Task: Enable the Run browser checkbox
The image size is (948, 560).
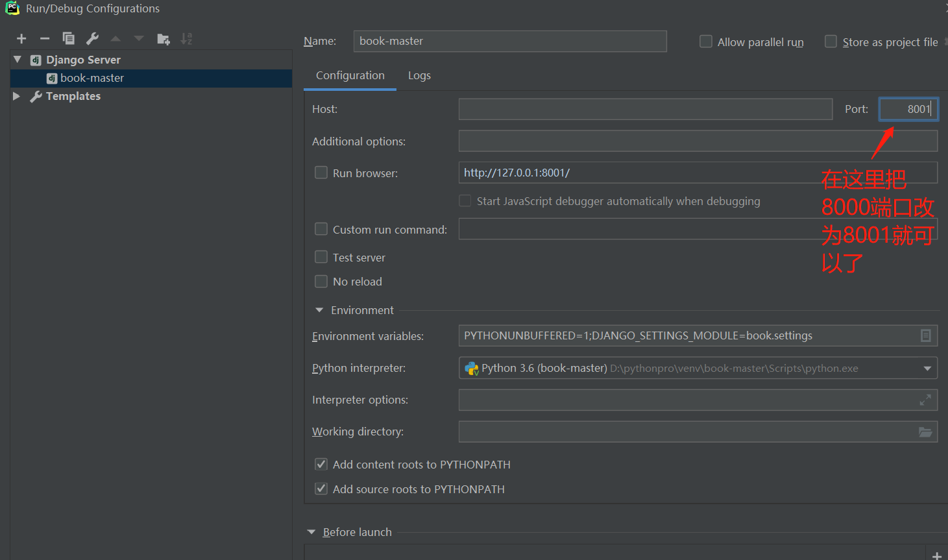Action: click(321, 173)
